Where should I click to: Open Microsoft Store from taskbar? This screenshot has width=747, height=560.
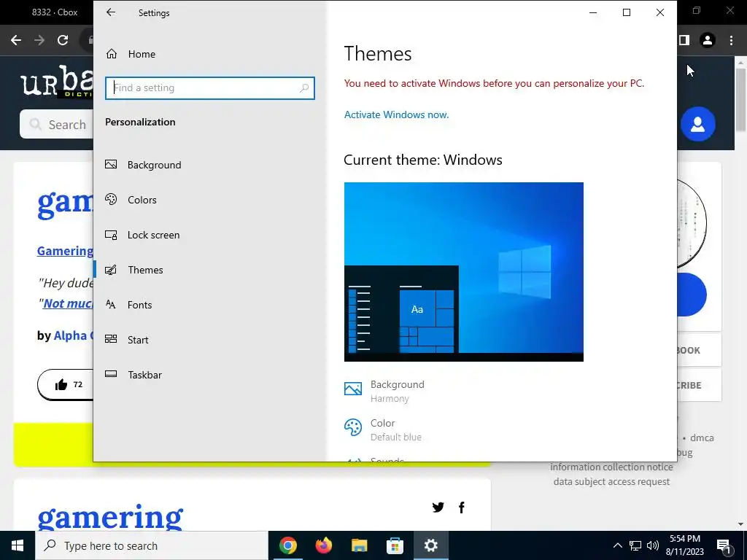(x=395, y=545)
